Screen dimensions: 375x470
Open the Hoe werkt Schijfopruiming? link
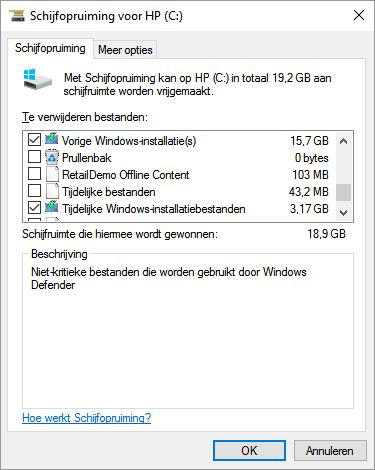point(86,418)
